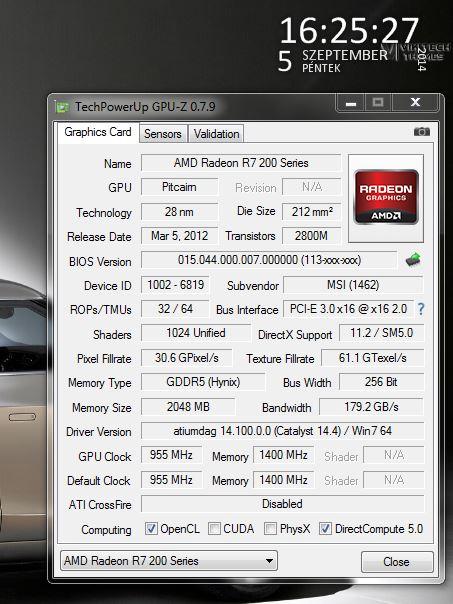Image resolution: width=453 pixels, height=604 pixels.
Task: Click the Transistors value 2800M
Action: pyautogui.click(x=312, y=236)
